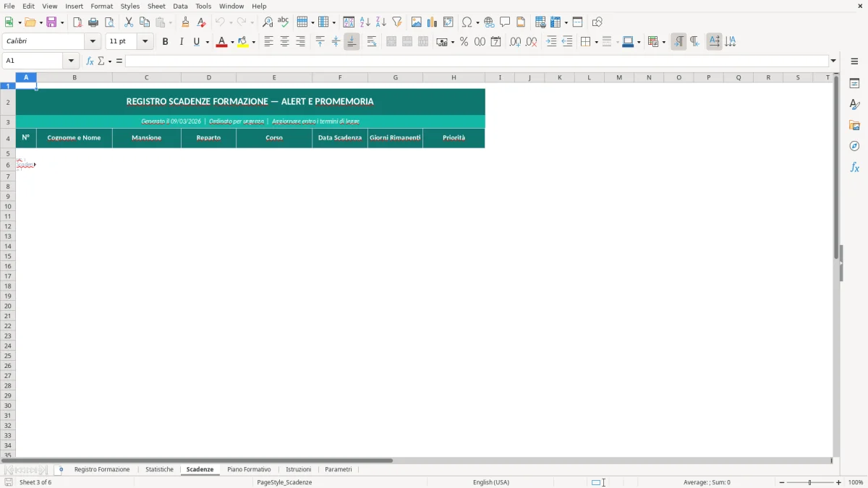Click Insert Comment icon
868x488 pixels.
coord(505,22)
